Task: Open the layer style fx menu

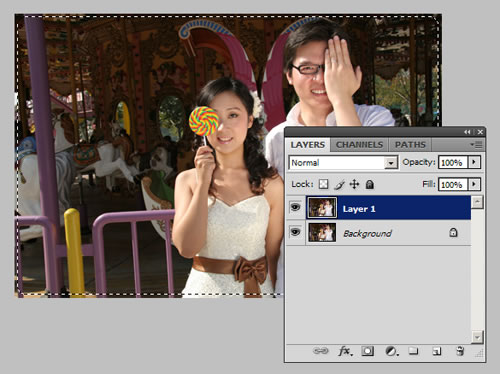Action: [345, 351]
